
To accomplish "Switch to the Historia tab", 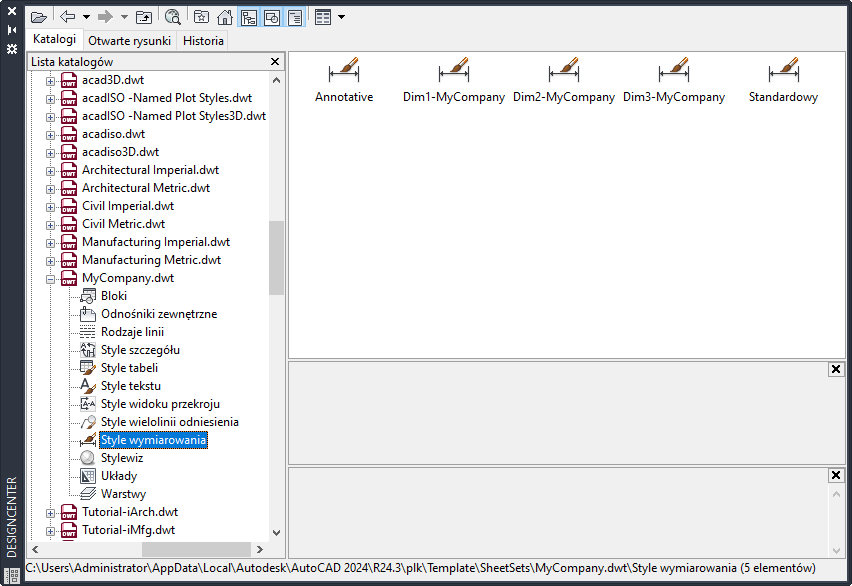I will (203, 41).
